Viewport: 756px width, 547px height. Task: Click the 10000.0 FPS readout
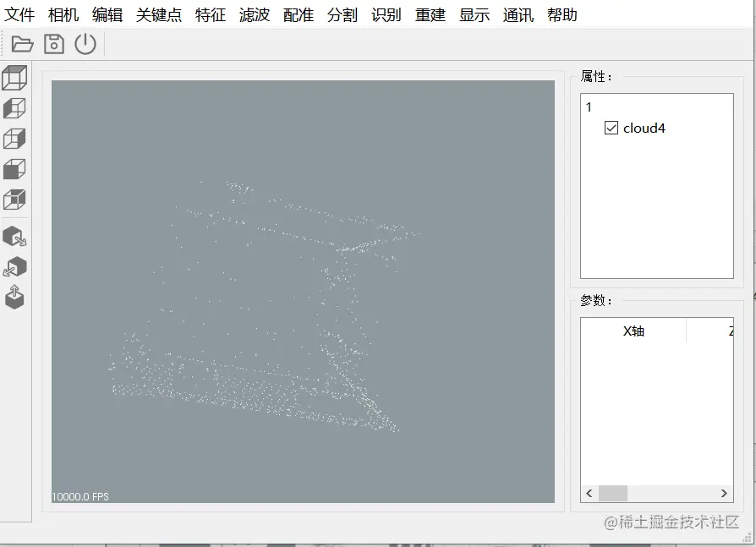[80, 496]
